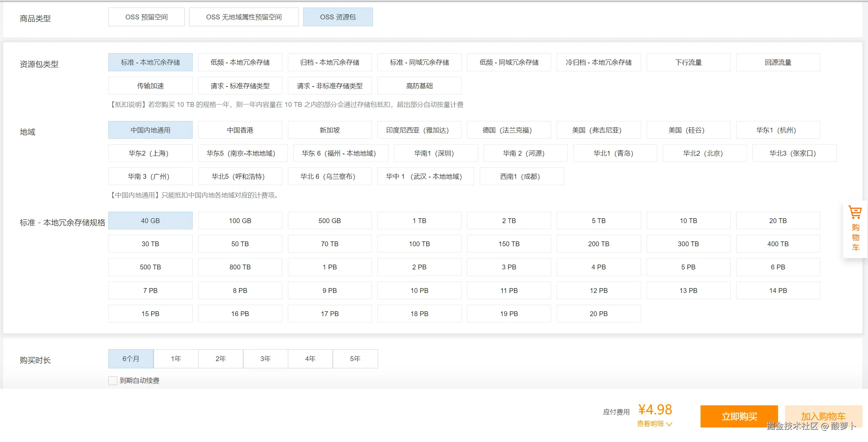Choose the 西南1（成都）region
868x442 pixels.
[521, 176]
